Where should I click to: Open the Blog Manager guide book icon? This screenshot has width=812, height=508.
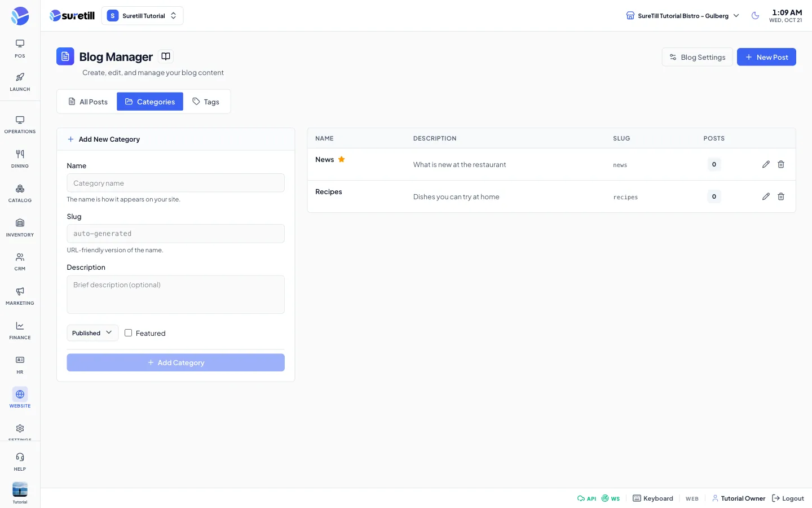(x=166, y=56)
